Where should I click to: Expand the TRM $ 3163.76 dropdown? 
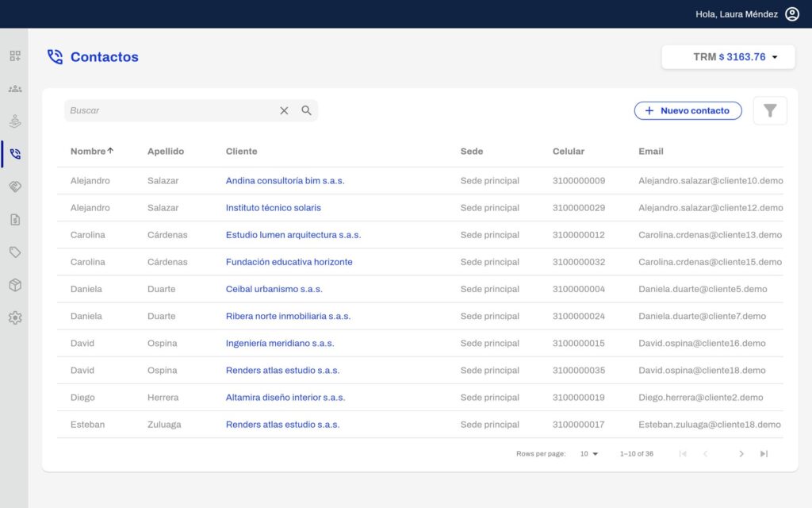click(x=728, y=57)
